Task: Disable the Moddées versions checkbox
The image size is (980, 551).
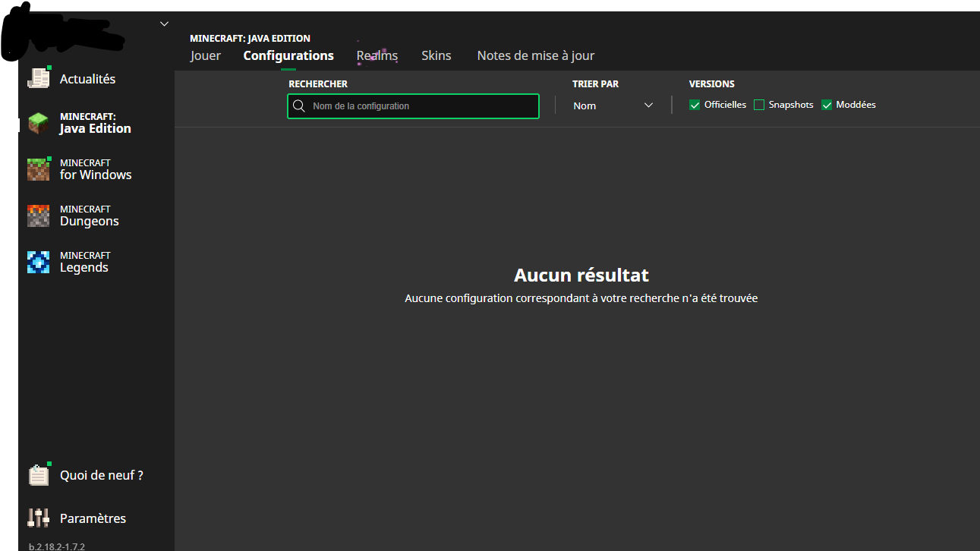Action: click(827, 105)
